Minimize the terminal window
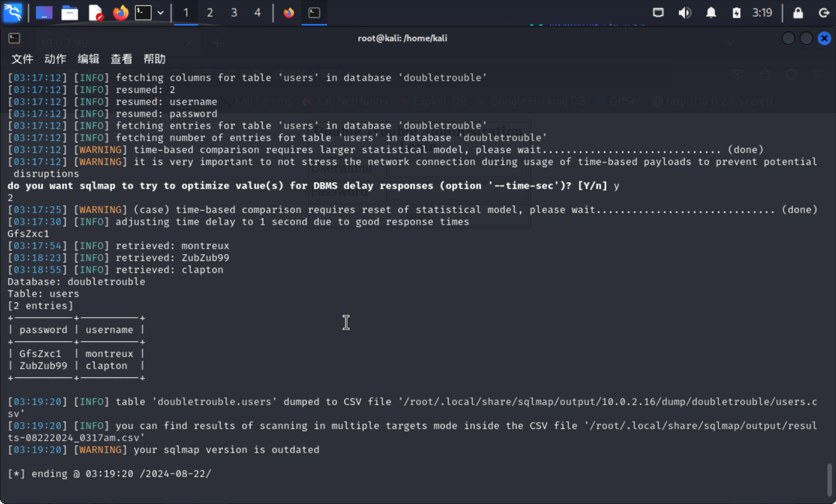This screenshot has width=836, height=504. tap(788, 38)
